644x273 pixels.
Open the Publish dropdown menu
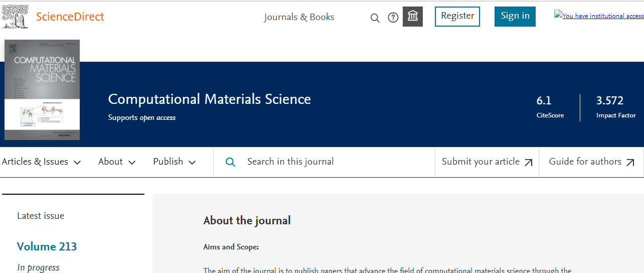(x=174, y=162)
